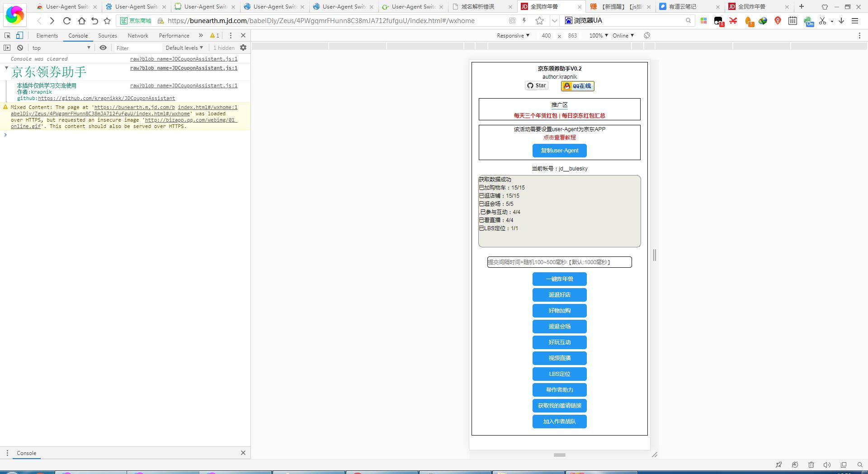The image size is (868, 474).
Task: Click the LBS定位 button
Action: pyautogui.click(x=560, y=374)
